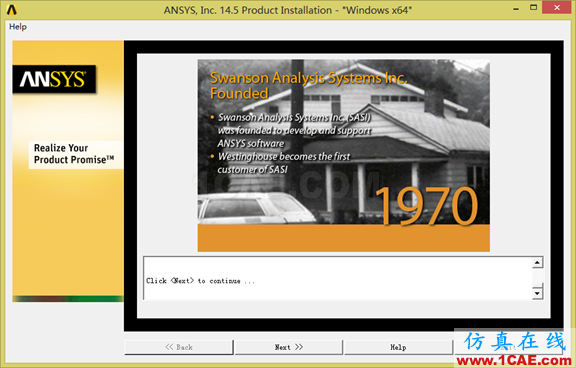Viewport: 576px width, 368px height.
Task: Click the ANSYS logo in the sidebar
Action: pos(54,79)
